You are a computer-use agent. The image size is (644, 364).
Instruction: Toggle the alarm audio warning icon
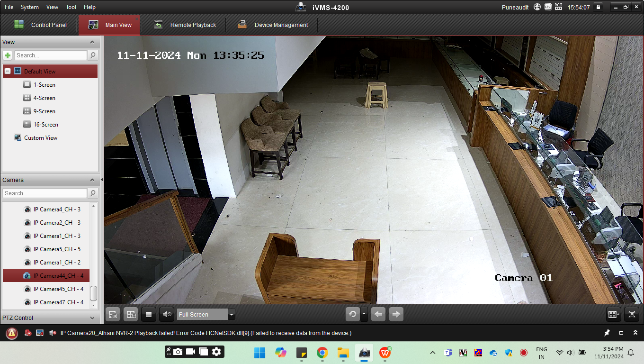point(52,333)
